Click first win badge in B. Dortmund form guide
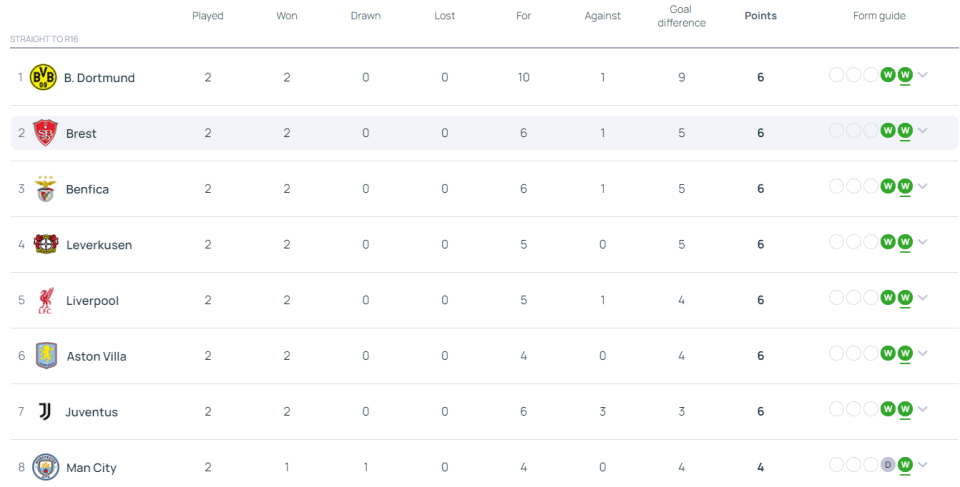Image resolution: width=960 pixels, height=487 pixels. pos(888,75)
